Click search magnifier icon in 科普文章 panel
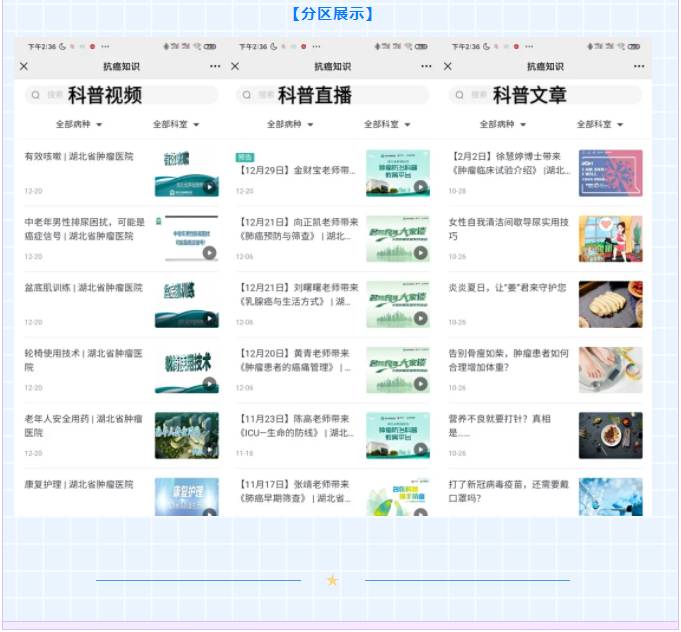The height and width of the screenshot is (632, 681). (461, 95)
